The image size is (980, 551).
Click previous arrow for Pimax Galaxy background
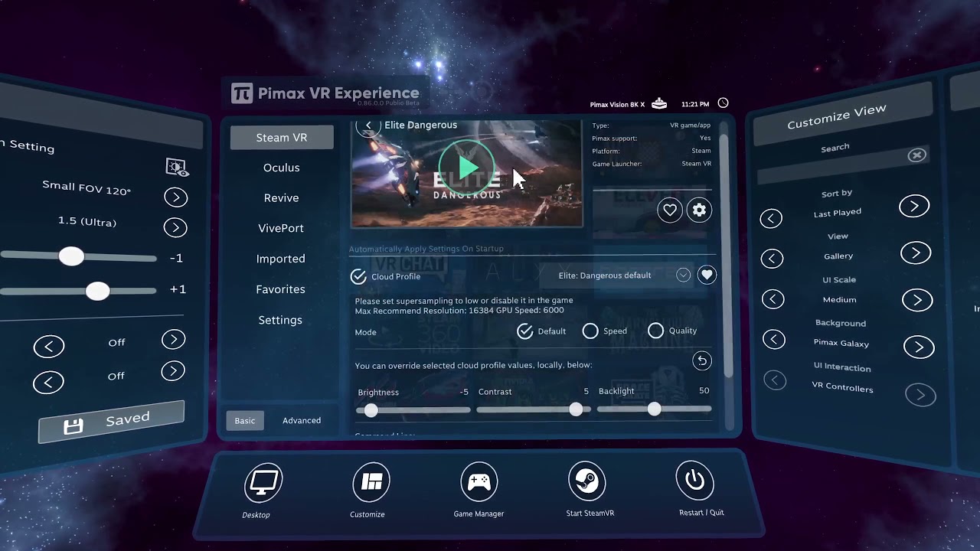(x=774, y=339)
